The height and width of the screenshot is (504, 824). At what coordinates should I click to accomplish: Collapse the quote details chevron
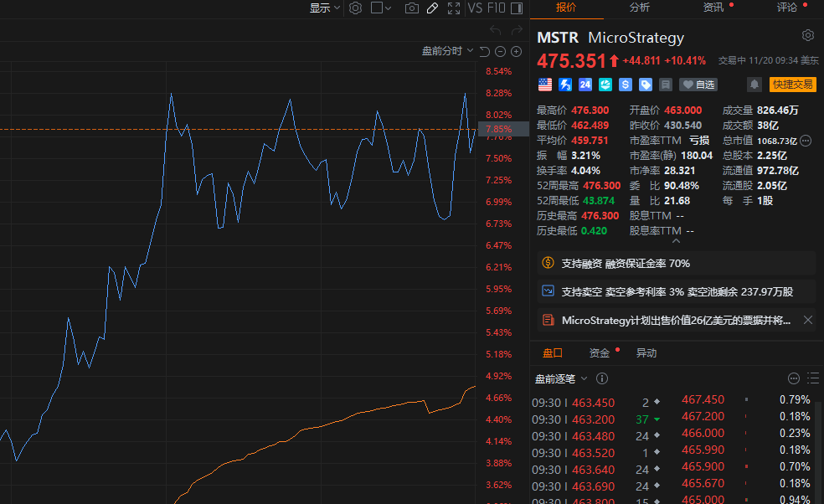677,241
